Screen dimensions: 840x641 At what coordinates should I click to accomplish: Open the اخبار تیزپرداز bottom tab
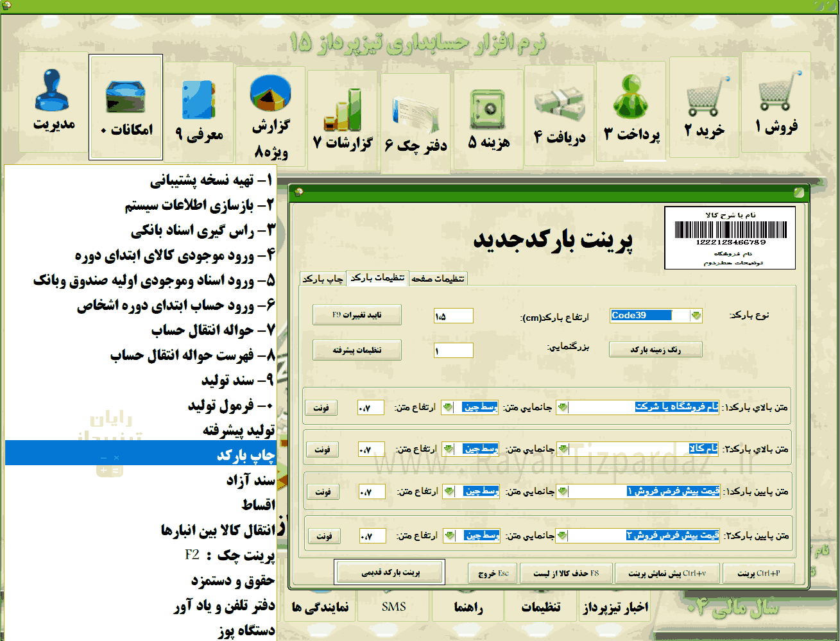point(615,607)
